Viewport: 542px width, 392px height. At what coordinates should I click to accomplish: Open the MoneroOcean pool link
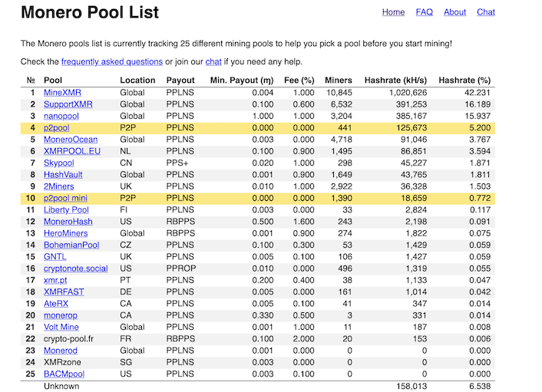(71, 140)
